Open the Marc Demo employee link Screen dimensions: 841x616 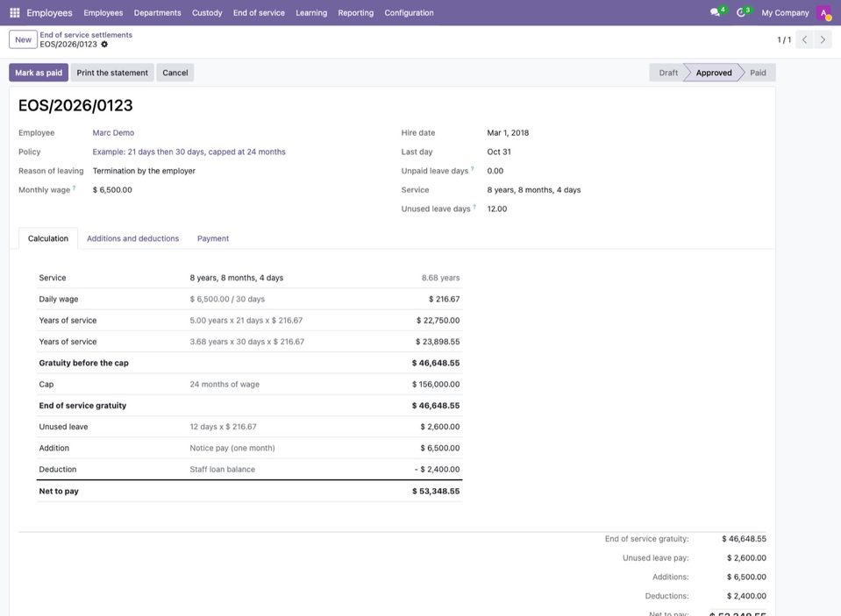113,133
